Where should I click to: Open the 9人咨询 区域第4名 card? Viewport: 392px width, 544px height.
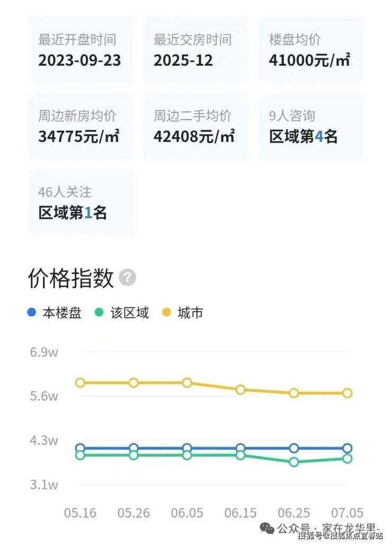coord(311,126)
